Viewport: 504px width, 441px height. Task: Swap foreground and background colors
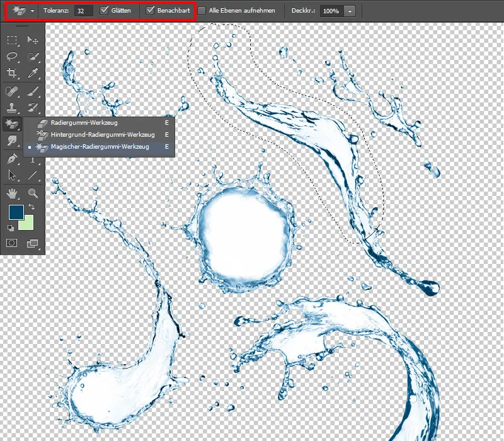(31, 207)
